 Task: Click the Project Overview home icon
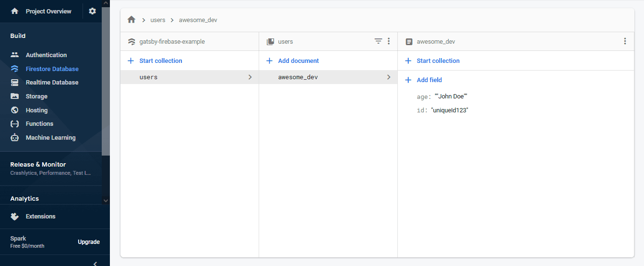pyautogui.click(x=14, y=11)
